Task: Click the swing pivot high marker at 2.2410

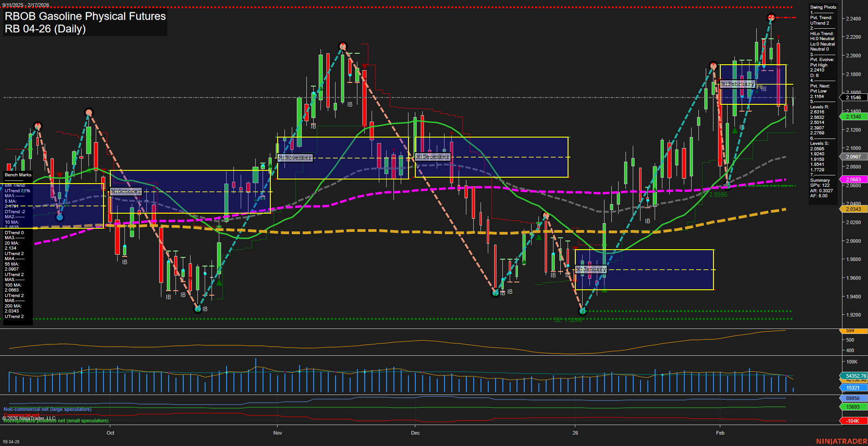Action: [771, 18]
